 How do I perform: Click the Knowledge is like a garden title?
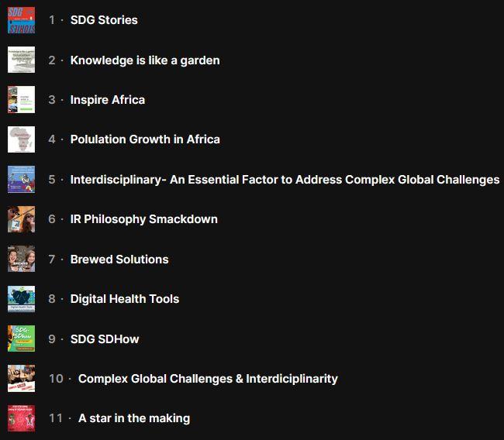click(145, 60)
